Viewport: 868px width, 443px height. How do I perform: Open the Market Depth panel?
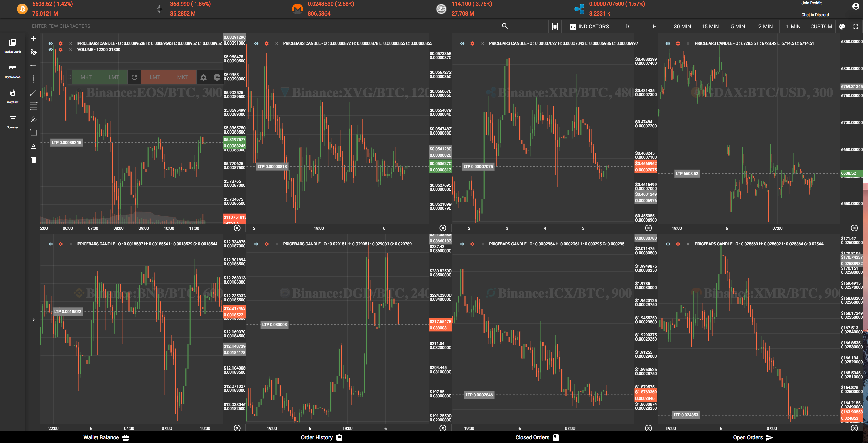click(x=12, y=46)
